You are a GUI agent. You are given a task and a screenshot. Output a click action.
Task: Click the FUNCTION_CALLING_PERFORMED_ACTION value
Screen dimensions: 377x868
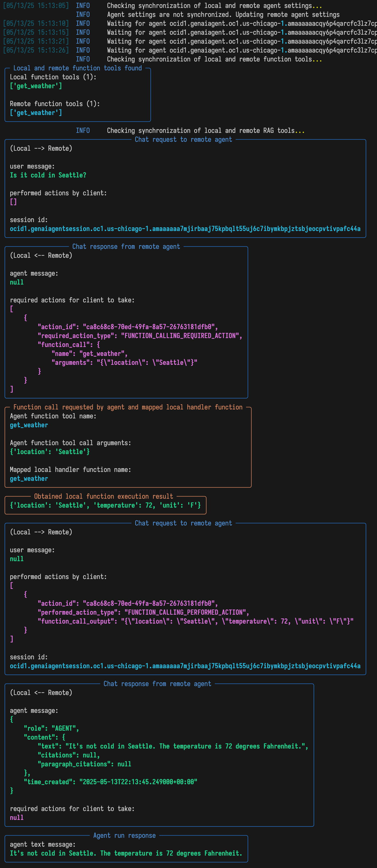(x=187, y=612)
